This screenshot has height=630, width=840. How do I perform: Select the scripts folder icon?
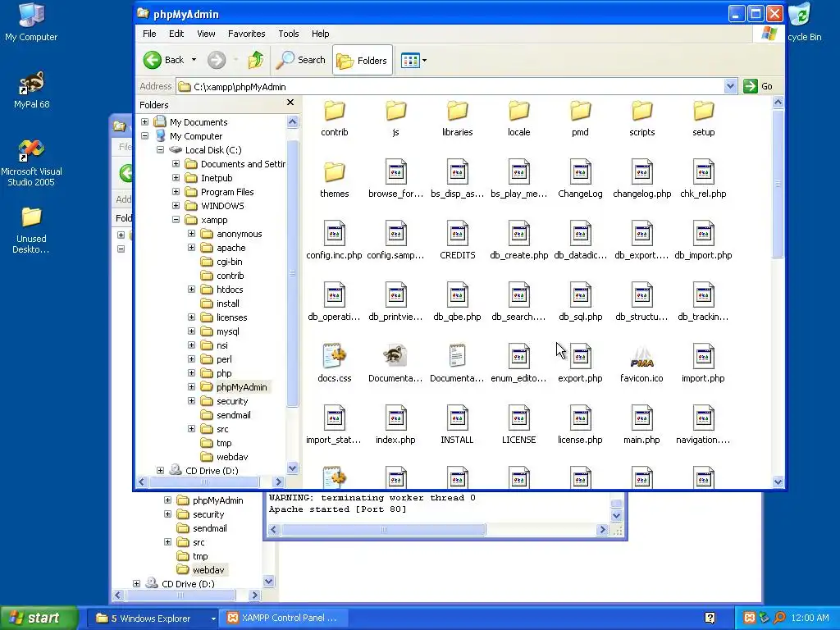(641, 112)
